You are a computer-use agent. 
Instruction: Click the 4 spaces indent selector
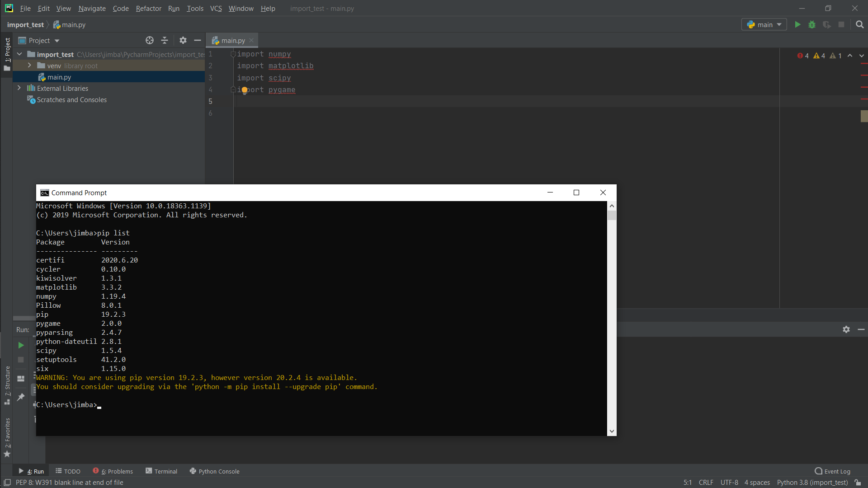click(757, 483)
